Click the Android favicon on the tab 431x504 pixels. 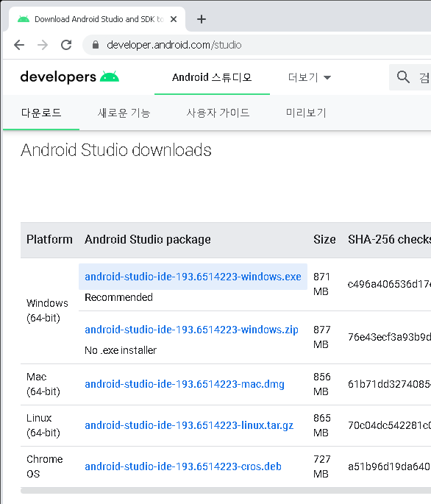point(24,19)
